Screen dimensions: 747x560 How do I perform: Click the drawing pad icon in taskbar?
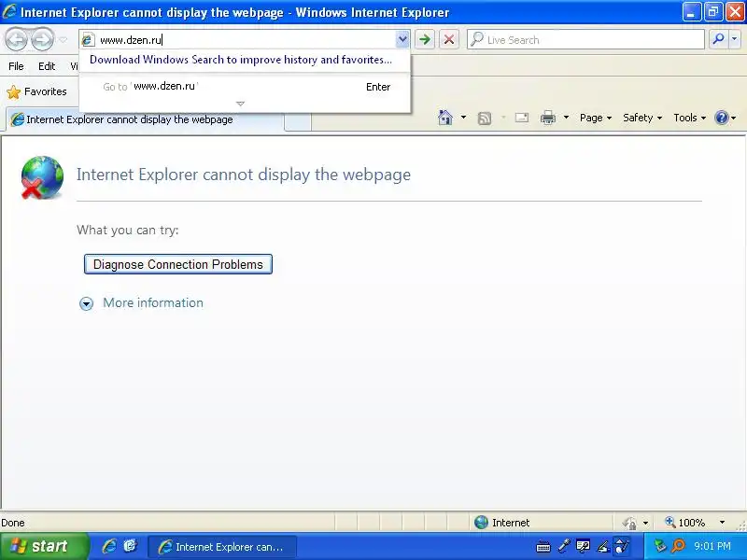(621, 546)
